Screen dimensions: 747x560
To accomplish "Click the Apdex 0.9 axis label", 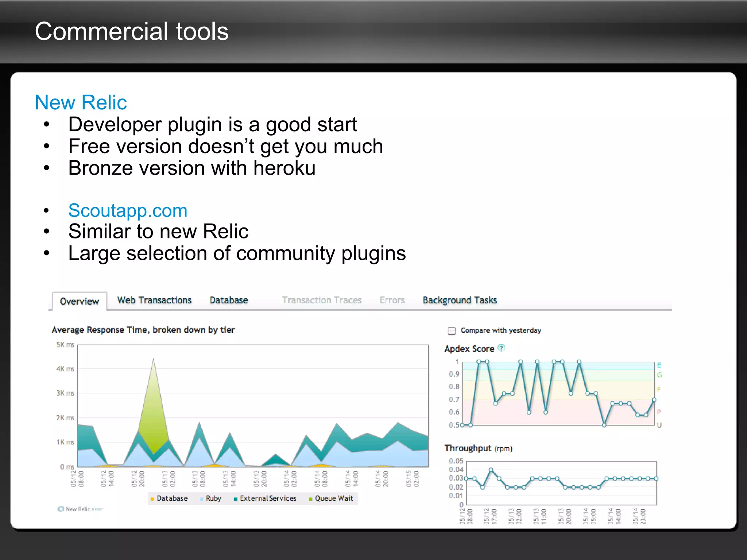I will 454,374.
